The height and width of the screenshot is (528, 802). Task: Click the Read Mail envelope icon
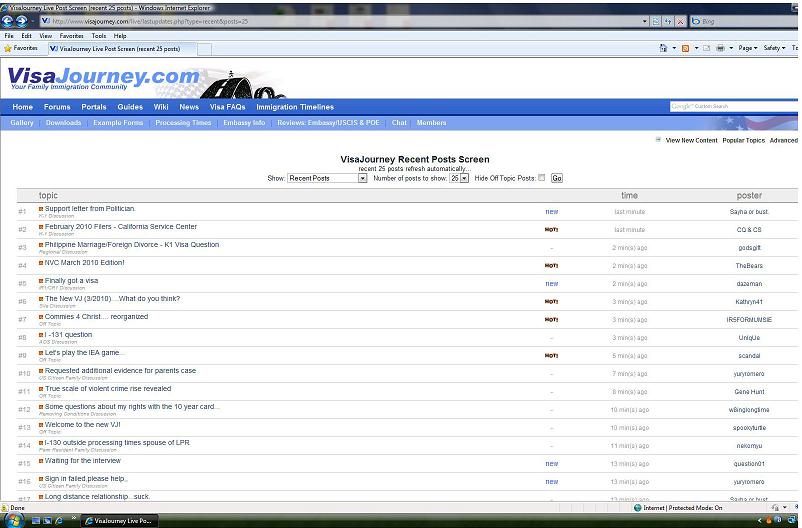coord(706,48)
